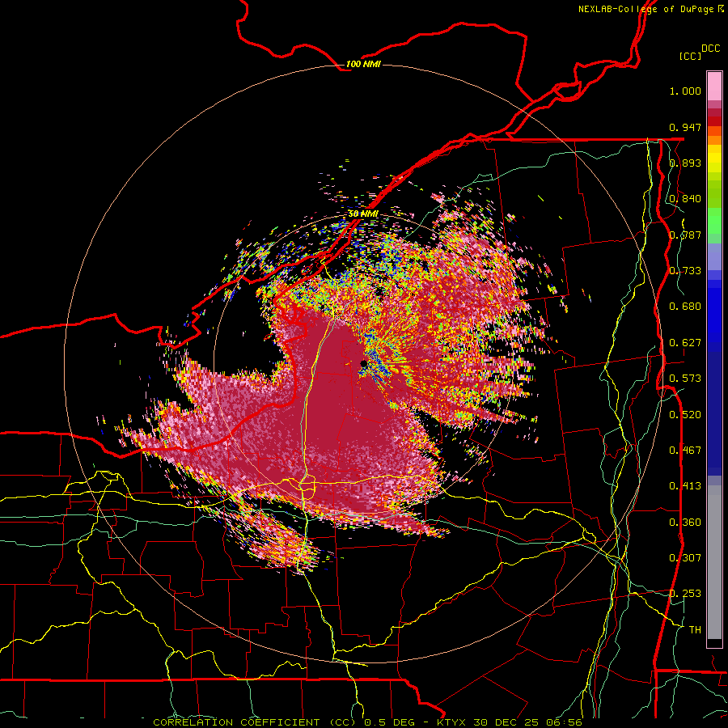Screen dimensions: 728x728
Task: Click the DCC label above the color scale
Action: [x=710, y=49]
